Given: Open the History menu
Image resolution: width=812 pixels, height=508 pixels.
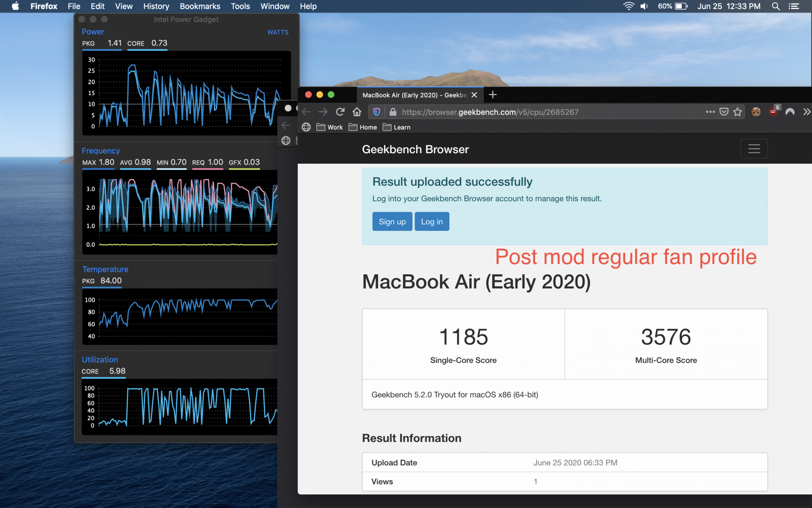Looking at the screenshot, I should point(156,6).
